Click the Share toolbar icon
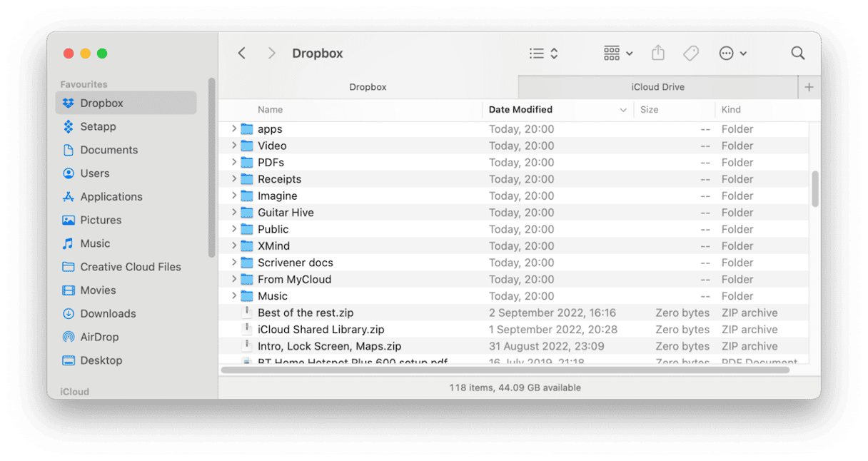 (658, 54)
